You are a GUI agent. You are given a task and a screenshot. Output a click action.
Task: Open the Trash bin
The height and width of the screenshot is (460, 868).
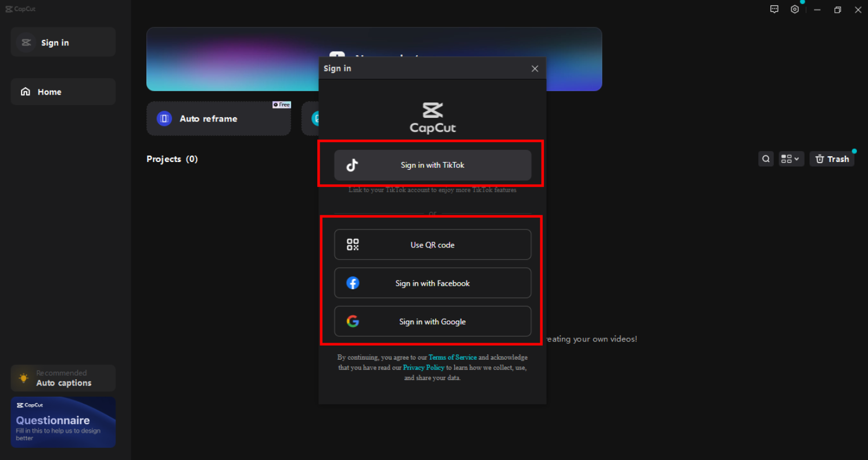point(832,159)
